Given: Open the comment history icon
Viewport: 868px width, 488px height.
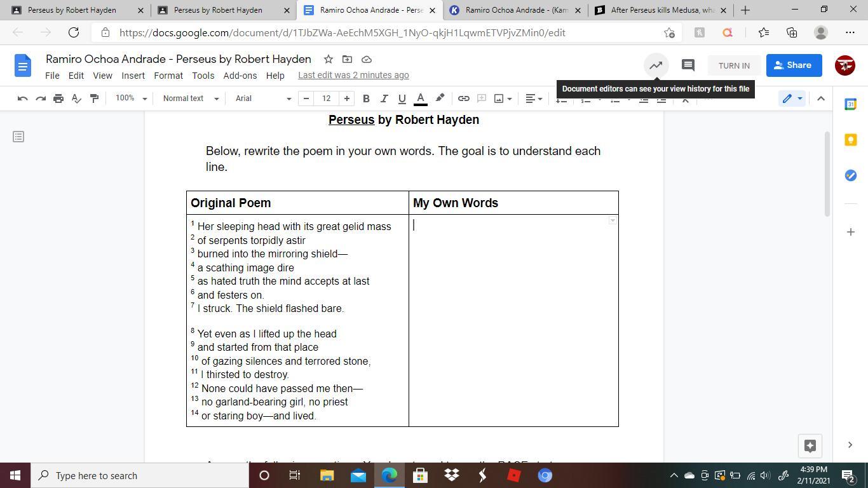Looking at the screenshot, I should coord(688,65).
